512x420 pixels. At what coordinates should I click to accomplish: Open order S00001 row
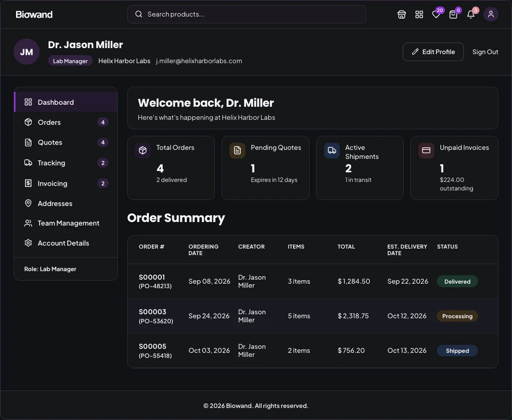(313, 281)
